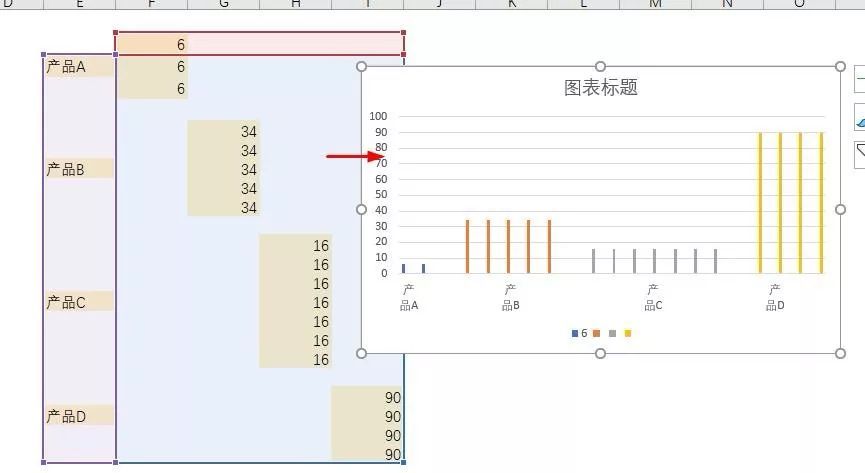Click the first blue bar for 产品A
Image resolution: width=865 pixels, height=473 pixels.
point(403,268)
